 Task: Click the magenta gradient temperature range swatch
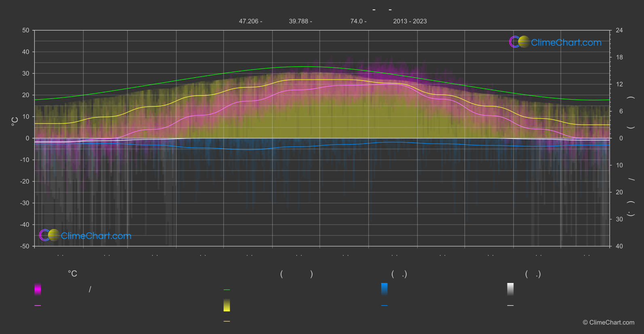pos(38,289)
